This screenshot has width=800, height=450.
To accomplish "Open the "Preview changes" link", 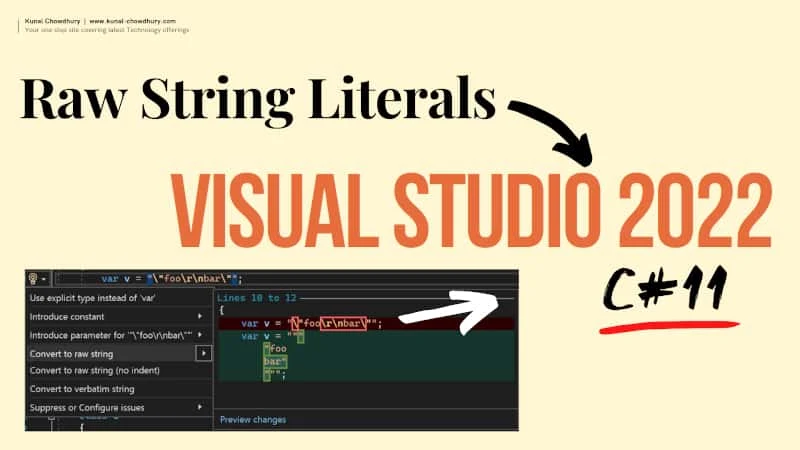I will tap(253, 419).
